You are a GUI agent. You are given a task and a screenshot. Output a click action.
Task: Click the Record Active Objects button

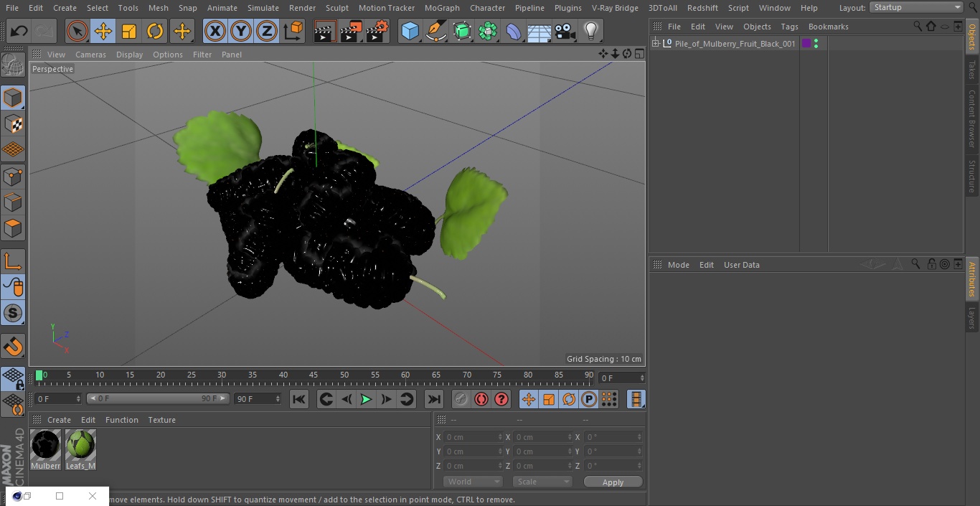pos(461,399)
